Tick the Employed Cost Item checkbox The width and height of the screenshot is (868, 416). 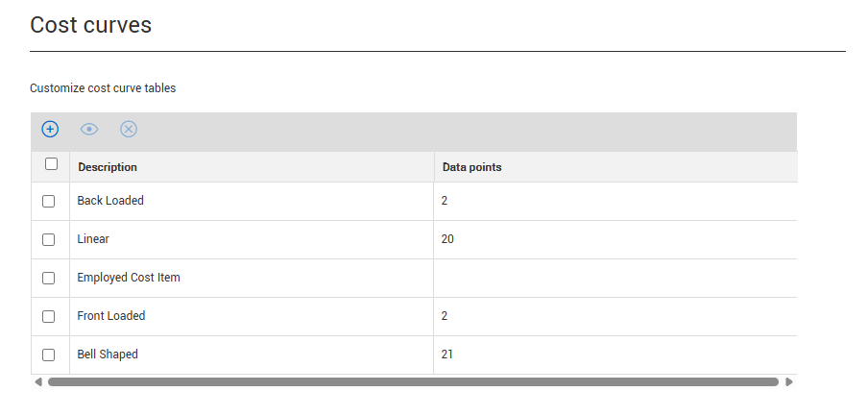(49, 278)
